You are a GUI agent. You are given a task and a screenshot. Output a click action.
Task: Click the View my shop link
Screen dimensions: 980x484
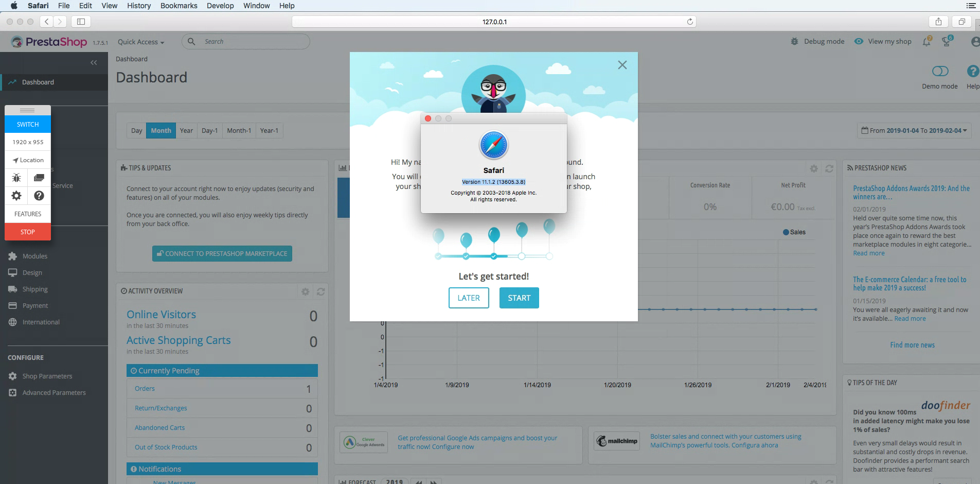[x=883, y=41]
